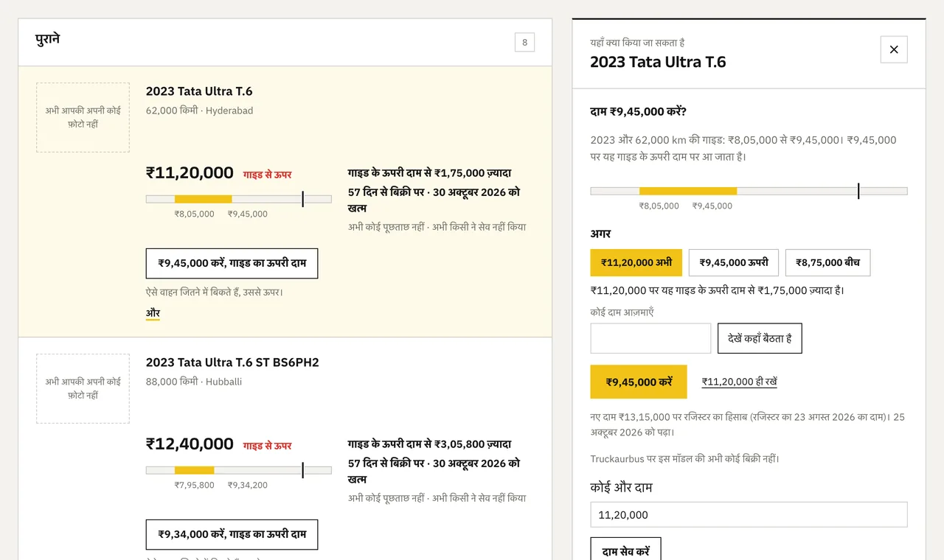
Task: Click the photo placeholder of the Hubballi listing
Action: tap(83, 389)
